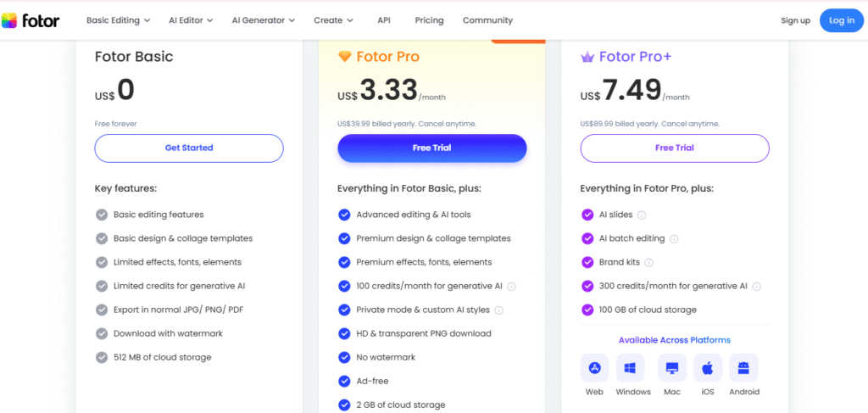Viewport: 868px width, 413px height.
Task: Click Get Started under Fotor Basic
Action: click(x=189, y=148)
